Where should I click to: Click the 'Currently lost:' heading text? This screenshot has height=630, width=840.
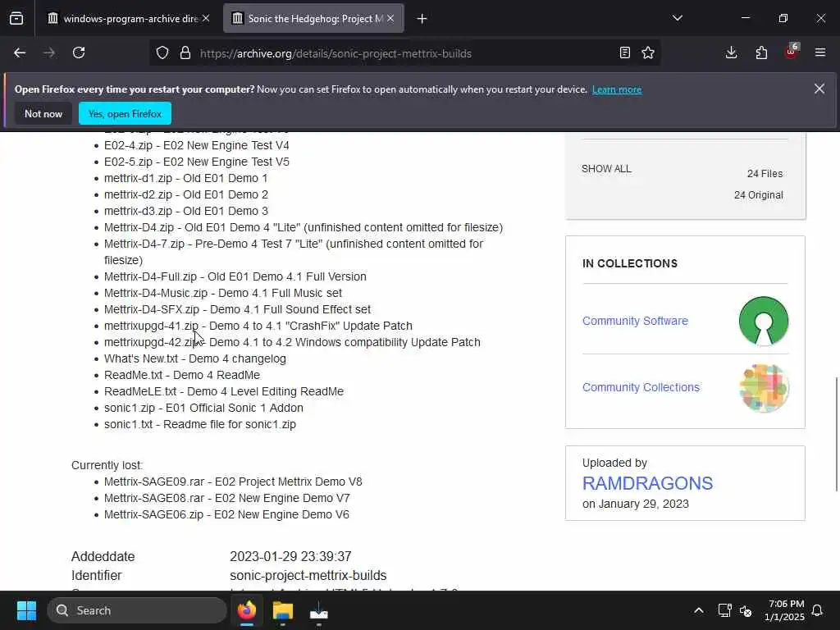point(107,466)
